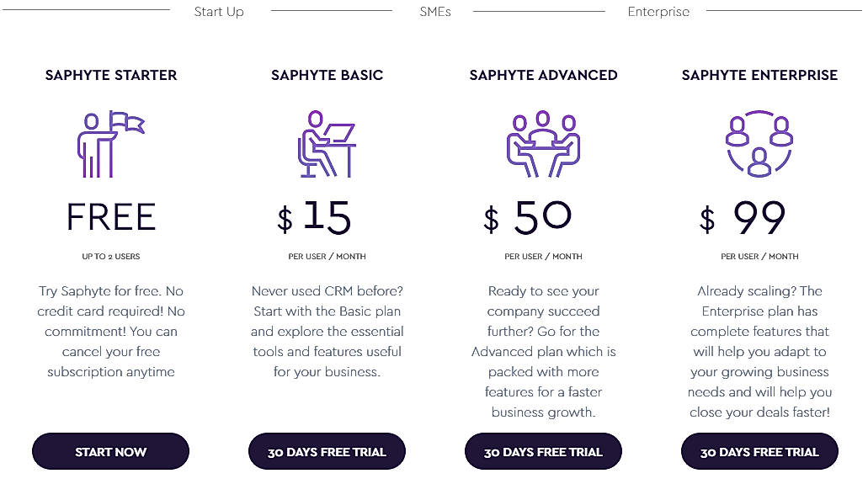Select the Enterprise tab
868x500 pixels.
click(658, 12)
